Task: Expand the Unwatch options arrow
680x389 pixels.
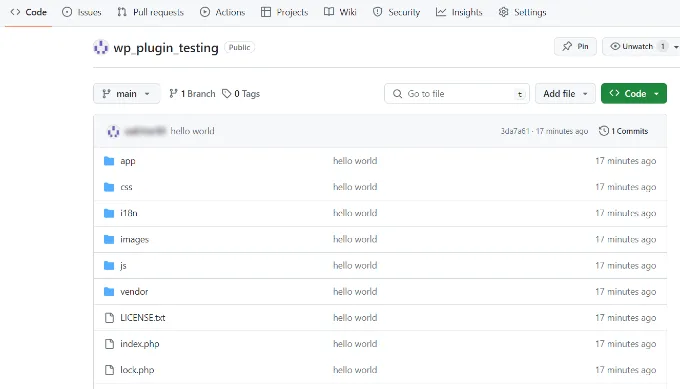Action: (x=676, y=46)
